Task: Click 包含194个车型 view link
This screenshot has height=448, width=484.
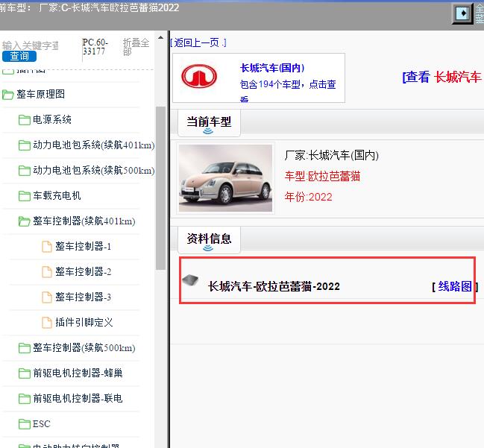Action: click(288, 89)
